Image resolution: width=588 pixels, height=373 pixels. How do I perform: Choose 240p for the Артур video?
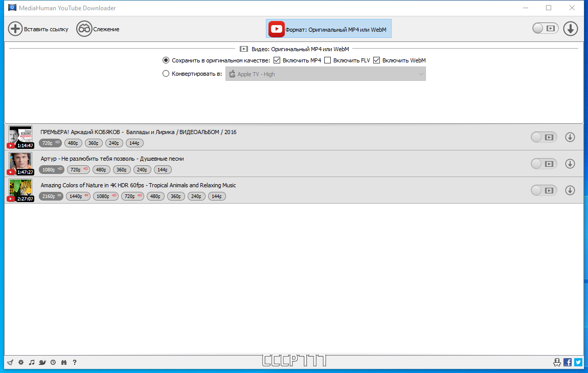click(x=142, y=169)
